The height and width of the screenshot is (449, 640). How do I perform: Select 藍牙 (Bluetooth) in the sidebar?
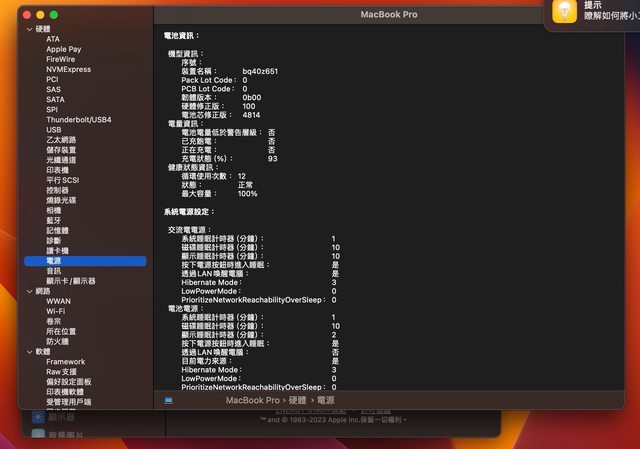(53, 220)
